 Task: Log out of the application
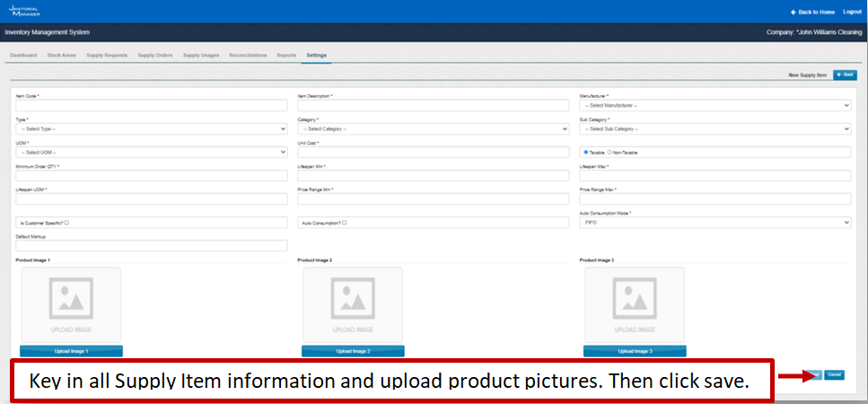point(852,12)
